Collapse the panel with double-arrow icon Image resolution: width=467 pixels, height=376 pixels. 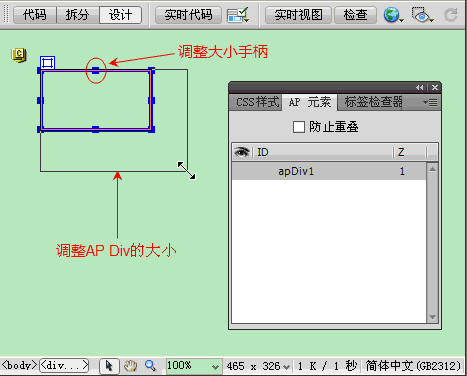pyautogui.click(x=420, y=87)
